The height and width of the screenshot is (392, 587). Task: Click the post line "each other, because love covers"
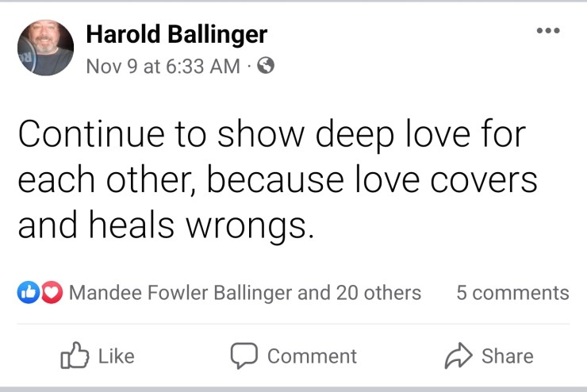pyautogui.click(x=278, y=180)
